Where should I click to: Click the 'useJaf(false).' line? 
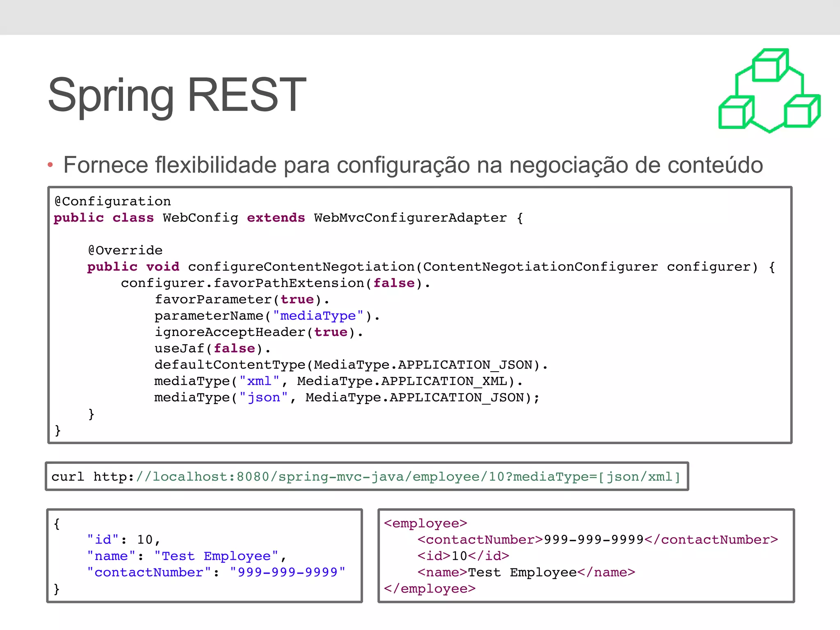tap(212, 349)
